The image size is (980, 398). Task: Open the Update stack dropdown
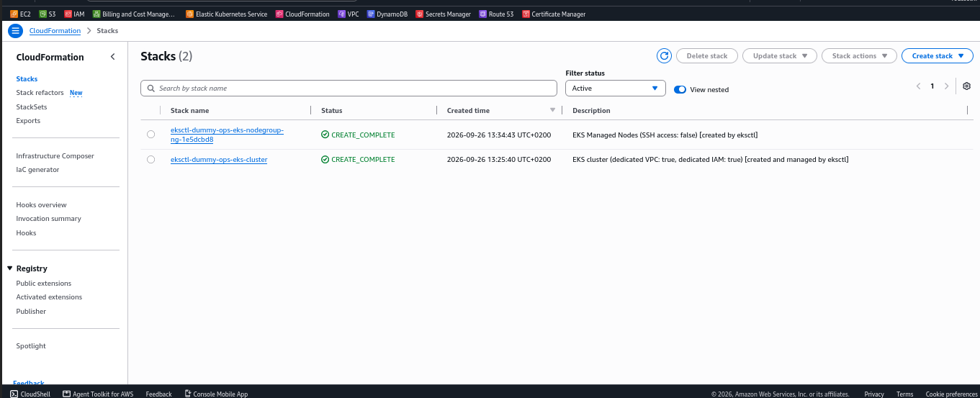pyautogui.click(x=780, y=55)
